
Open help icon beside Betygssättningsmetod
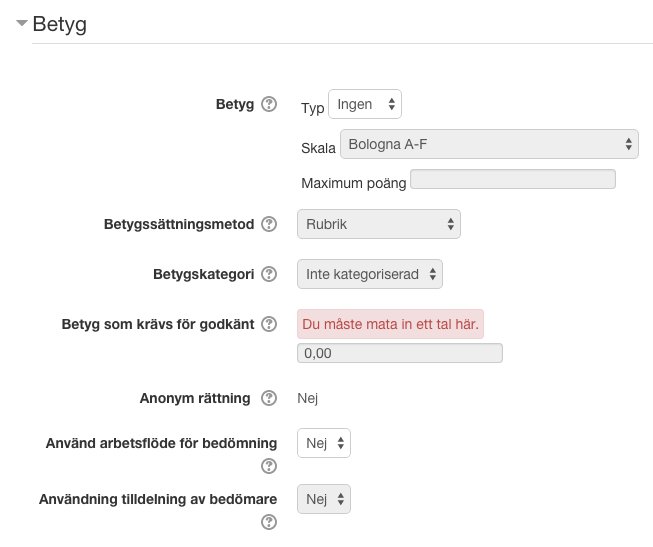click(269, 224)
